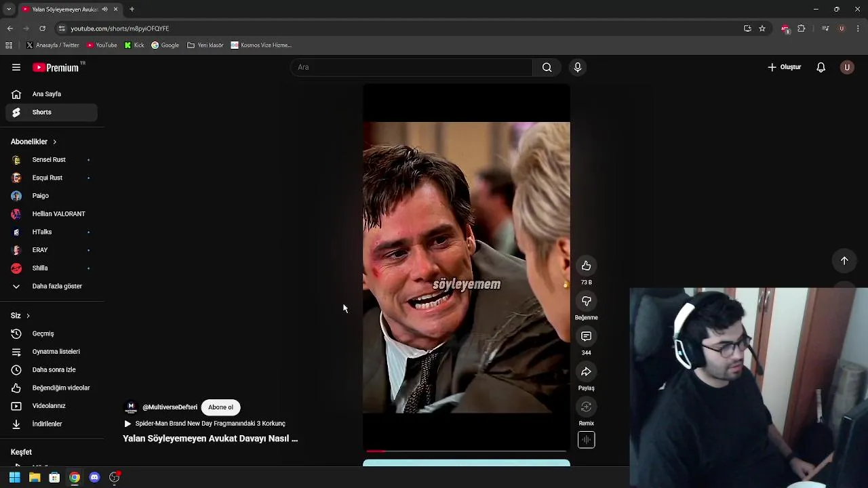The image size is (868, 488).
Task: Click the Chrome icon in the taskbar
Action: point(75,477)
